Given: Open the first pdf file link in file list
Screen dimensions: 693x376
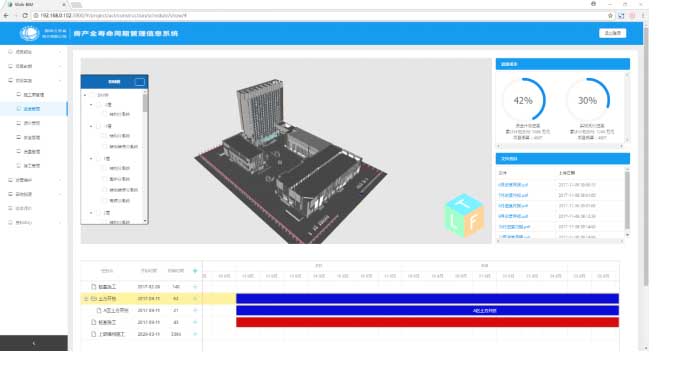Looking at the screenshot, I should click(x=513, y=185).
